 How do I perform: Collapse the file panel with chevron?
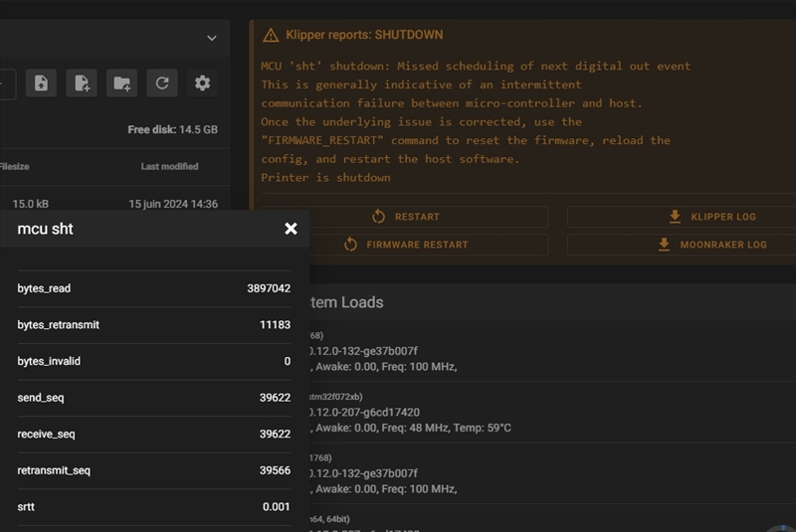(211, 38)
